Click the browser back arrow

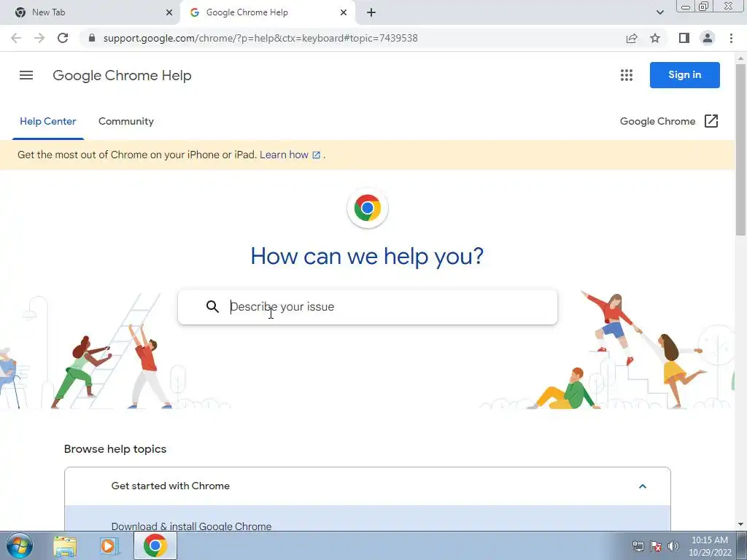pyautogui.click(x=16, y=38)
